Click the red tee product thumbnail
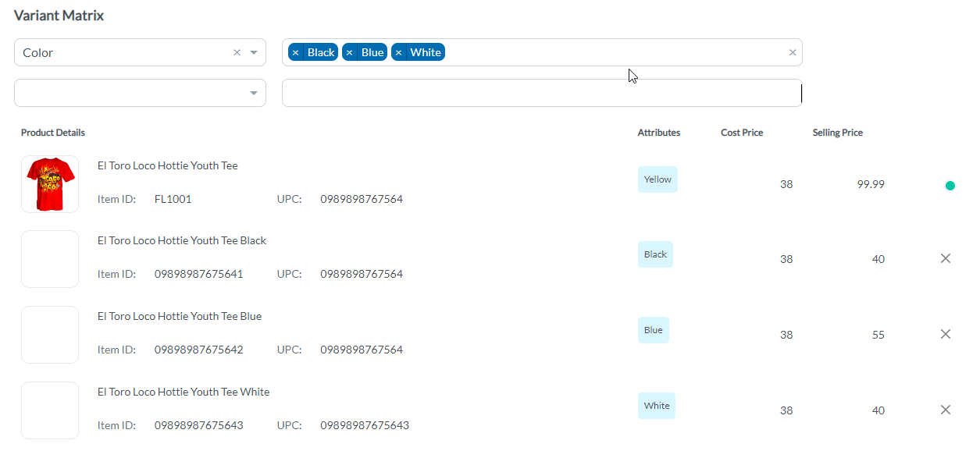The height and width of the screenshot is (451, 980). click(49, 183)
